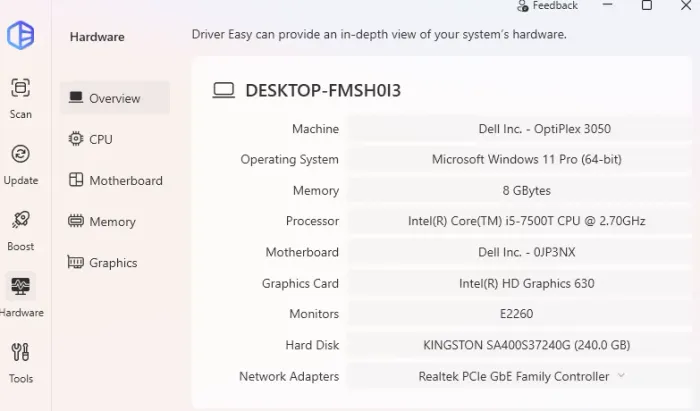Click Realtek PCIe GbE Family Controller value
The image size is (700, 411).
(x=514, y=376)
